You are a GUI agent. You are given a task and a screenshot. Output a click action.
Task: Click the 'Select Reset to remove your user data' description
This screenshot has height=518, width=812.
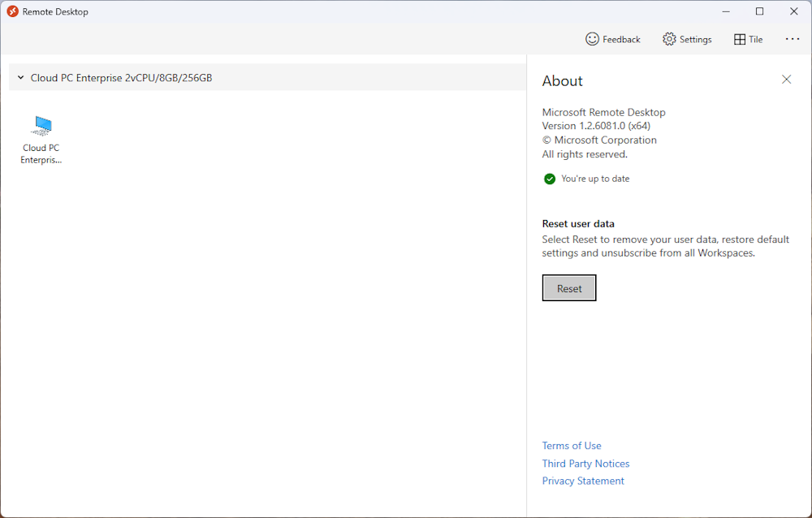(x=666, y=246)
